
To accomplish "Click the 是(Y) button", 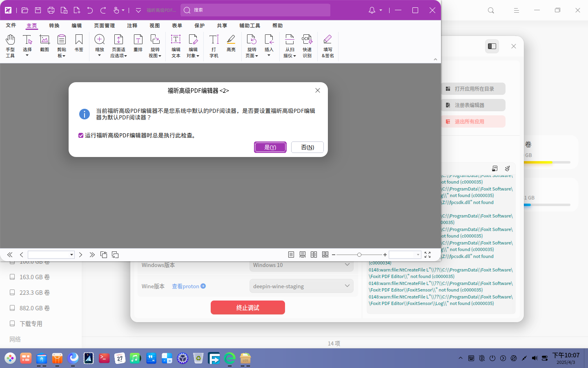I will 270,147.
